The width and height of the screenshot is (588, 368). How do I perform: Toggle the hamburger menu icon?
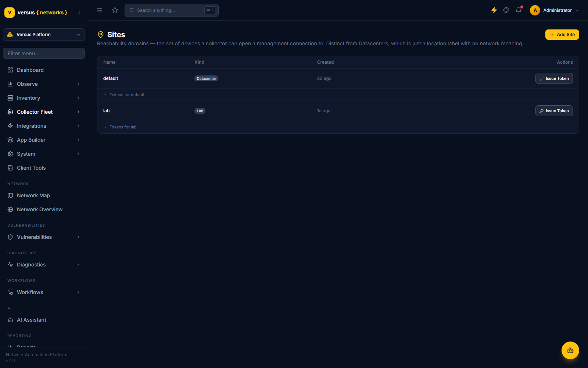pos(100,10)
